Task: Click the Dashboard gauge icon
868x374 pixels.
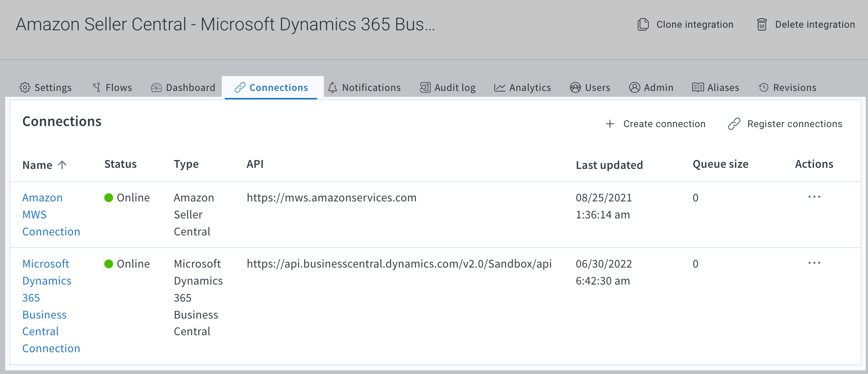Action: [156, 88]
